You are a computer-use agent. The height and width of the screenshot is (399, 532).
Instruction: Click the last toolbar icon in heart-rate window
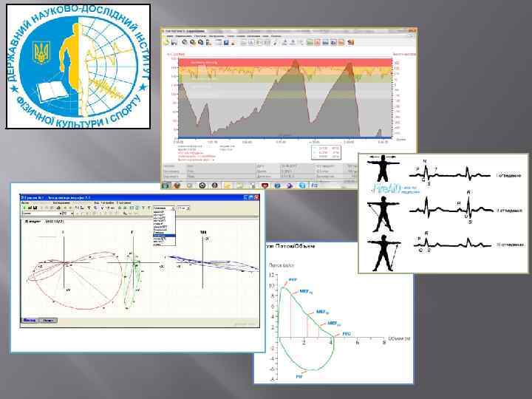click(350, 42)
